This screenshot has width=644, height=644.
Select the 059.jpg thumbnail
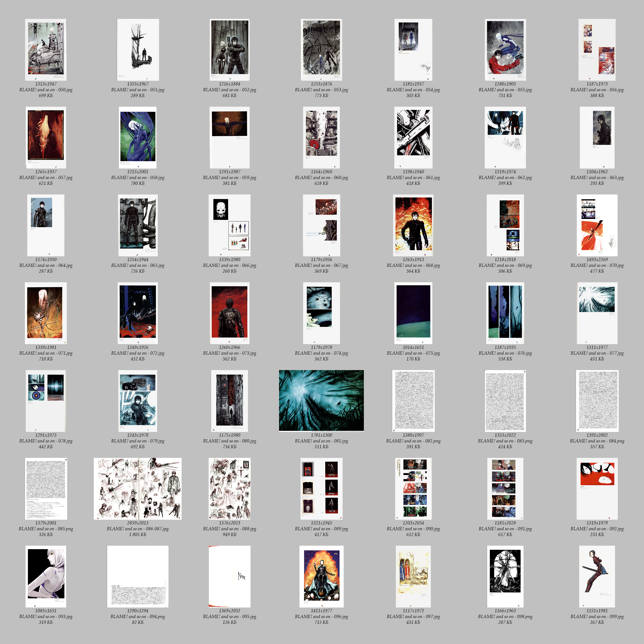[x=230, y=137]
